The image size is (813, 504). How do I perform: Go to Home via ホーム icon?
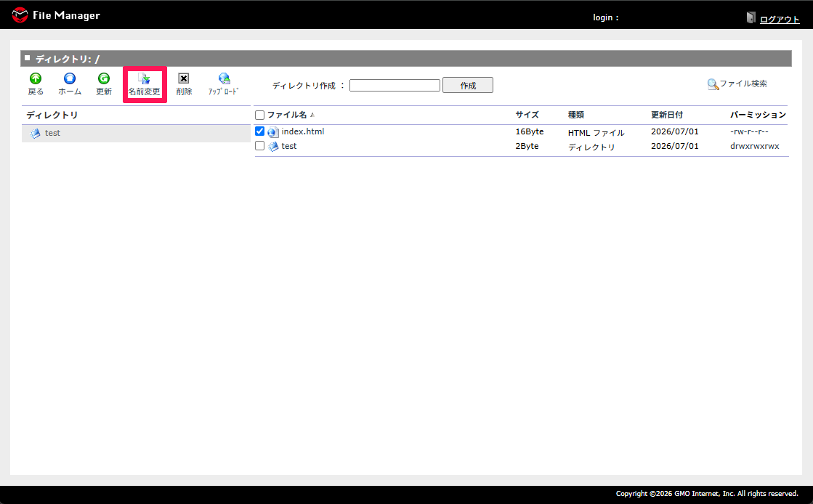70,78
